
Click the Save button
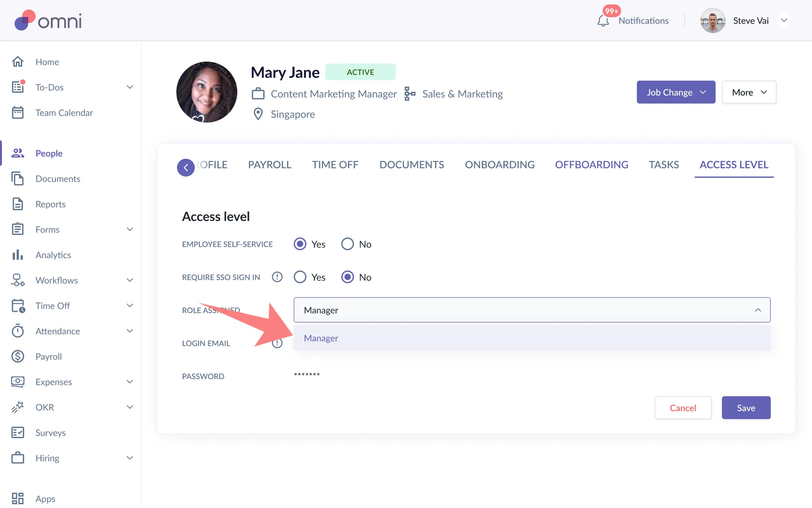point(746,408)
